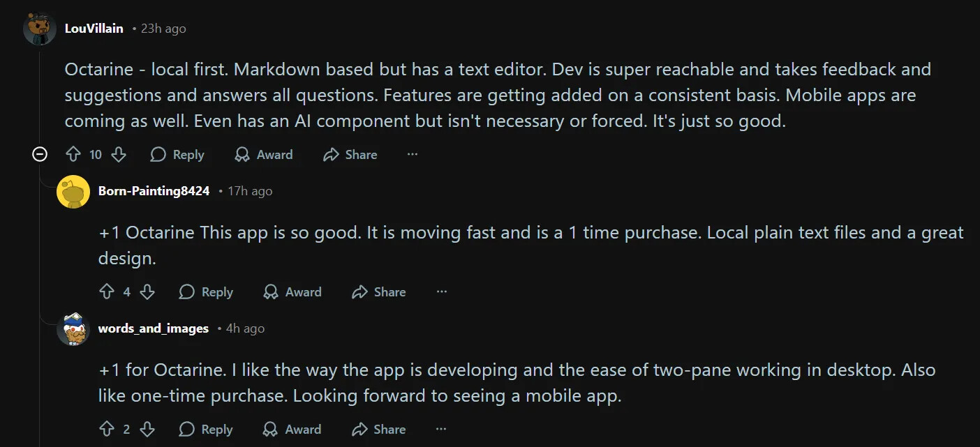This screenshot has height=447, width=980.
Task: Open the 17h ago timestamp permalink
Action: (x=250, y=191)
